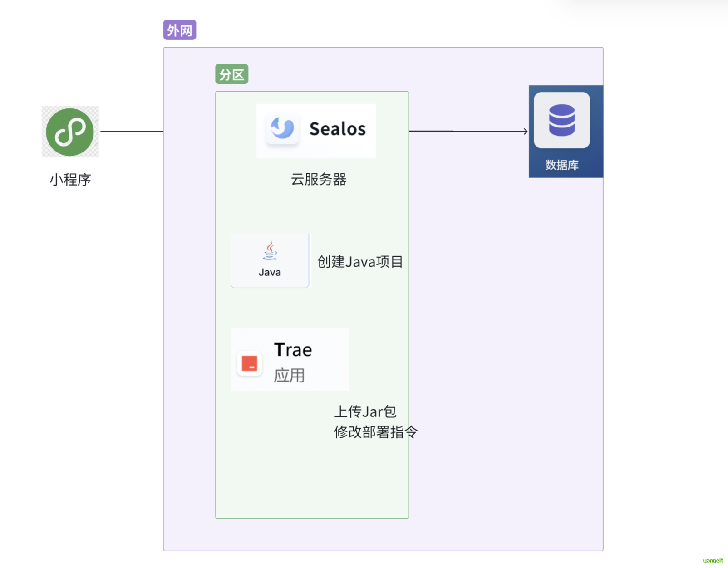Click the Trae title text
Image resolution: width=728 pixels, height=568 pixels.
[x=293, y=350]
